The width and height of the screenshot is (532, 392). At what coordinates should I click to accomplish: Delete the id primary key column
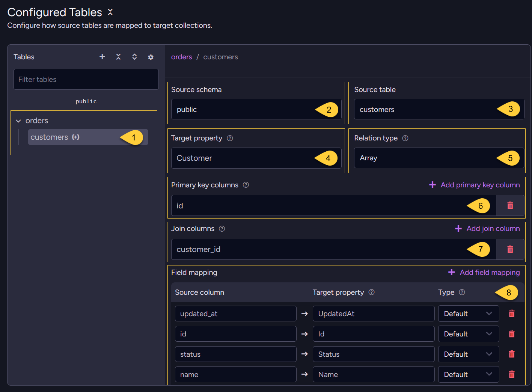point(510,205)
